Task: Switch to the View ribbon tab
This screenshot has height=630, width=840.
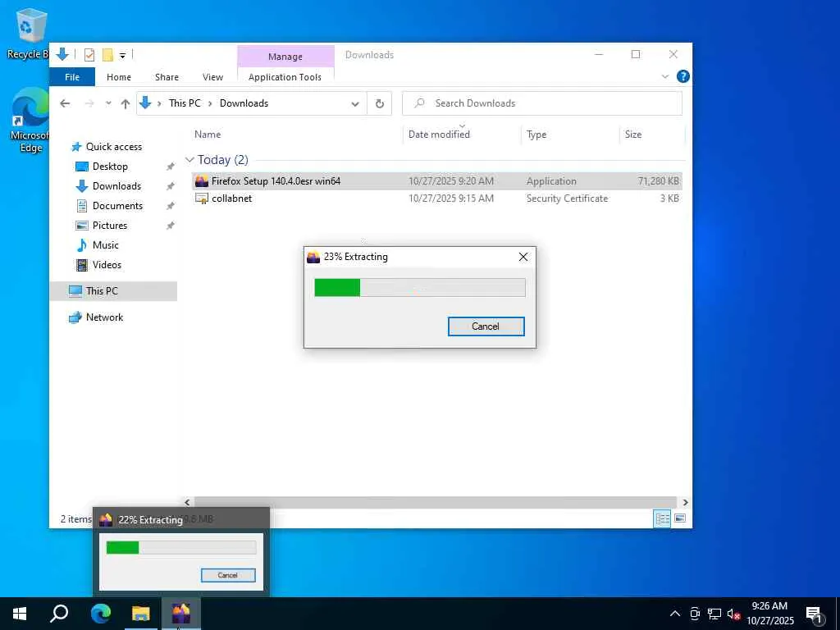Action: click(212, 77)
